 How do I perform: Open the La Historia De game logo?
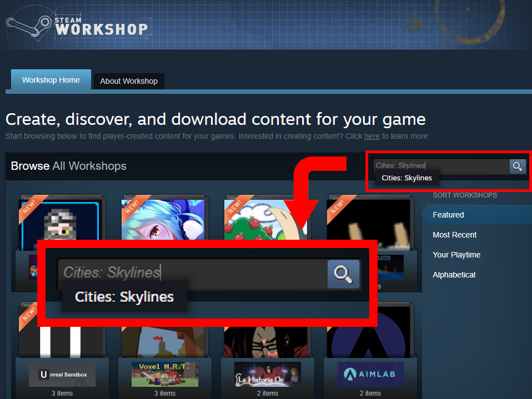pyautogui.click(x=267, y=374)
